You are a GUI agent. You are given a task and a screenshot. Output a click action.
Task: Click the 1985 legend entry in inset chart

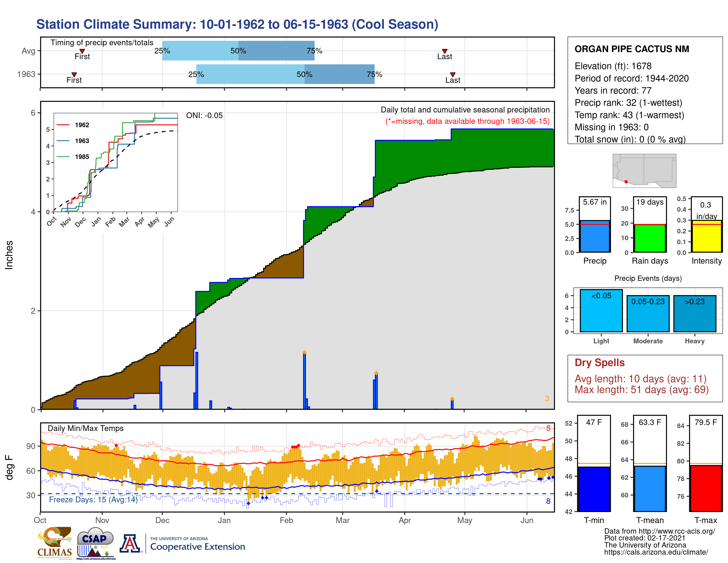click(73, 157)
